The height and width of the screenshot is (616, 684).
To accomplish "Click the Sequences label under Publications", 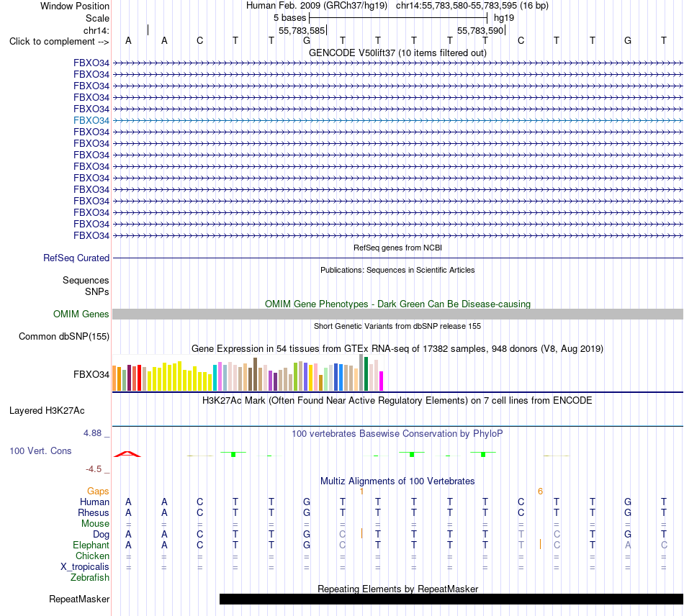I will [86, 280].
